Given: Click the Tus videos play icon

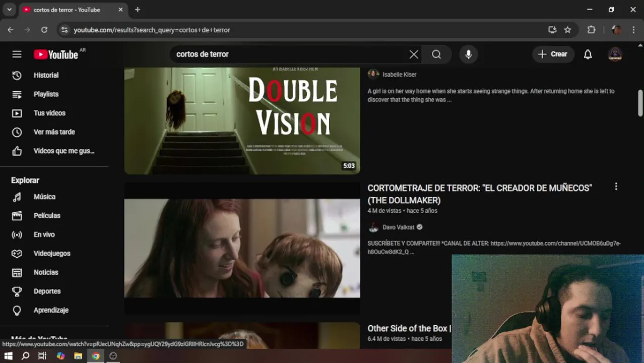Looking at the screenshot, I should point(17,113).
